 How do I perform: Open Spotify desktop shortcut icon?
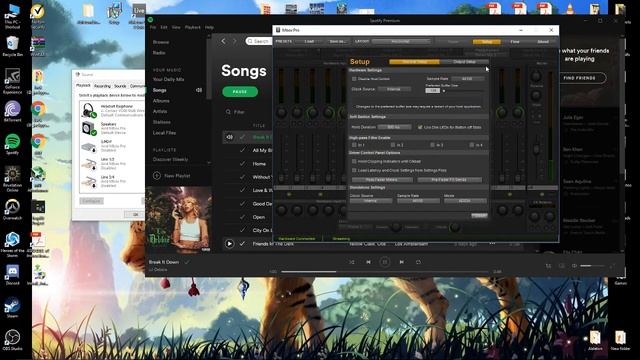(x=13, y=143)
